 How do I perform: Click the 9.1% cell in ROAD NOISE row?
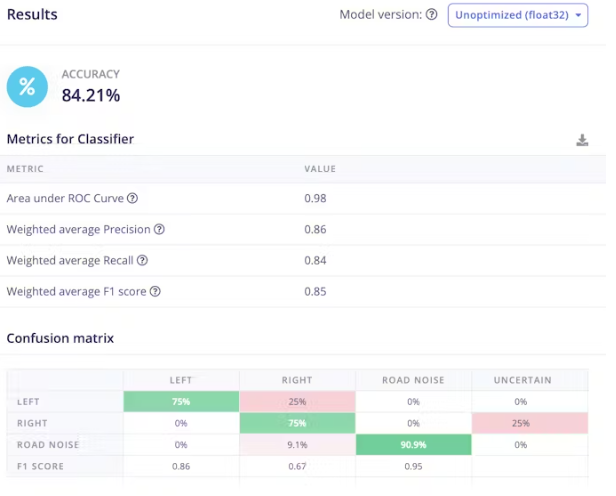[x=298, y=444]
